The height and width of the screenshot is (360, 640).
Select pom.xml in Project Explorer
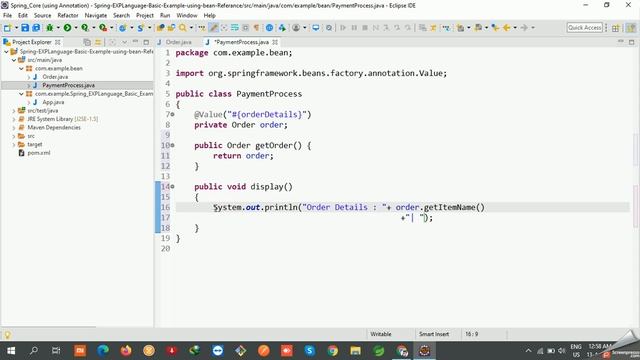click(39, 153)
